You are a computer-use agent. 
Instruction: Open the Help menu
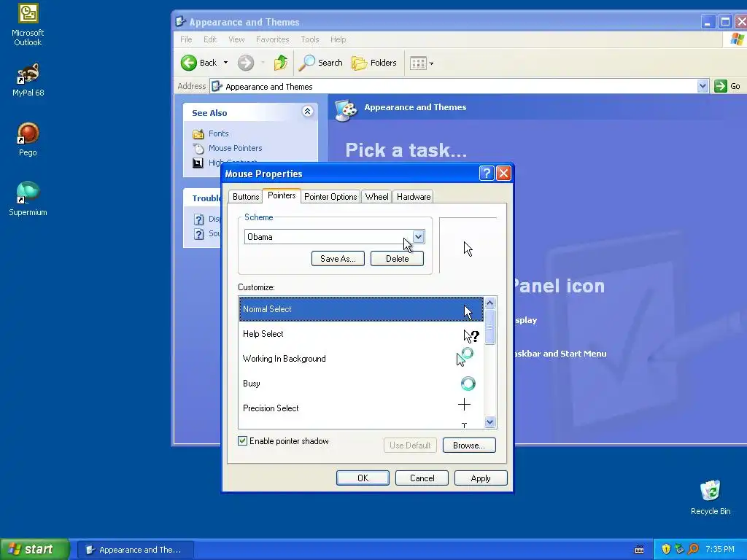click(338, 39)
